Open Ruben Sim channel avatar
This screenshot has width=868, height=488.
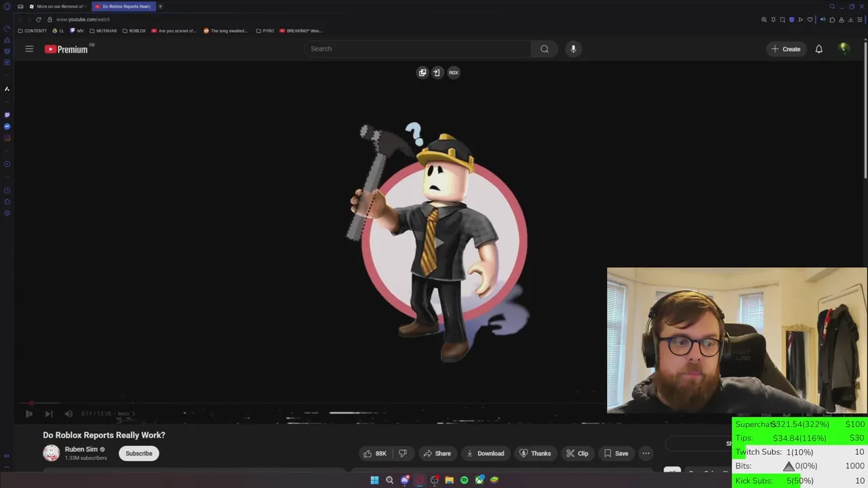tap(52, 453)
